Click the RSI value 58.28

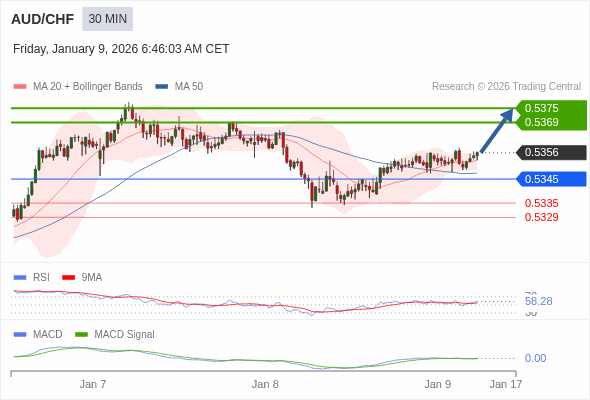(538, 301)
